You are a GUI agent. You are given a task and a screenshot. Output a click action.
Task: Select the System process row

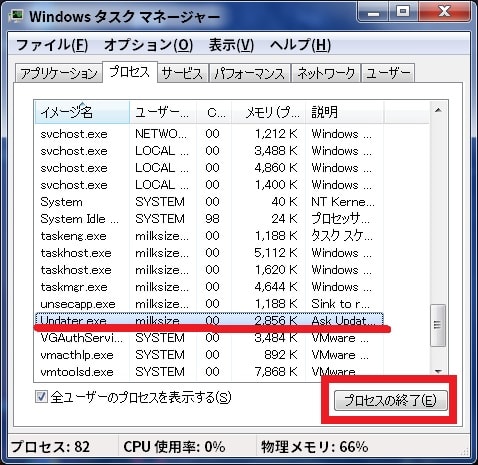[x=209, y=202]
